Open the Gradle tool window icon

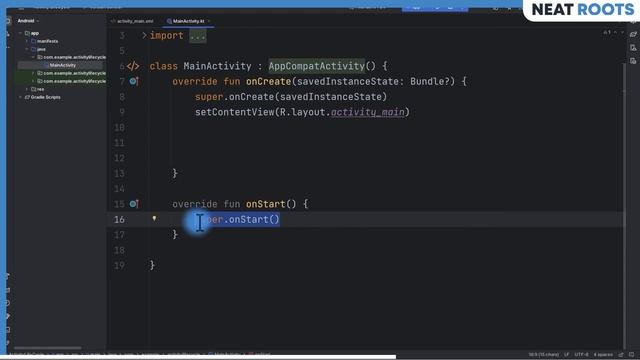633,35
